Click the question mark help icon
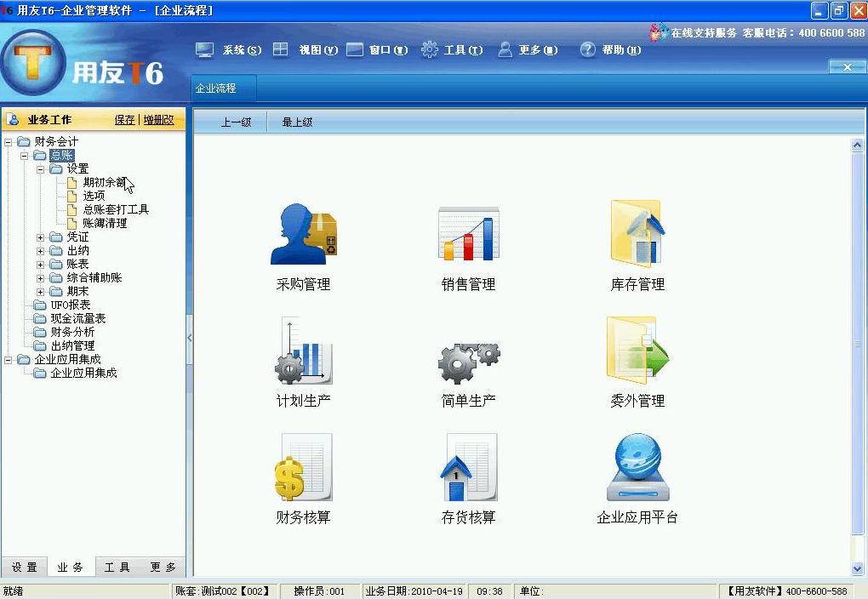The width and height of the screenshot is (868, 599). point(587,50)
